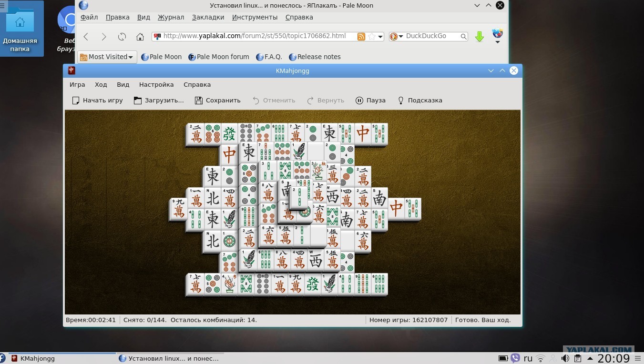The height and width of the screenshot is (364, 644).
Task: Open the Ход menu in KMahjongg
Action: (x=101, y=84)
